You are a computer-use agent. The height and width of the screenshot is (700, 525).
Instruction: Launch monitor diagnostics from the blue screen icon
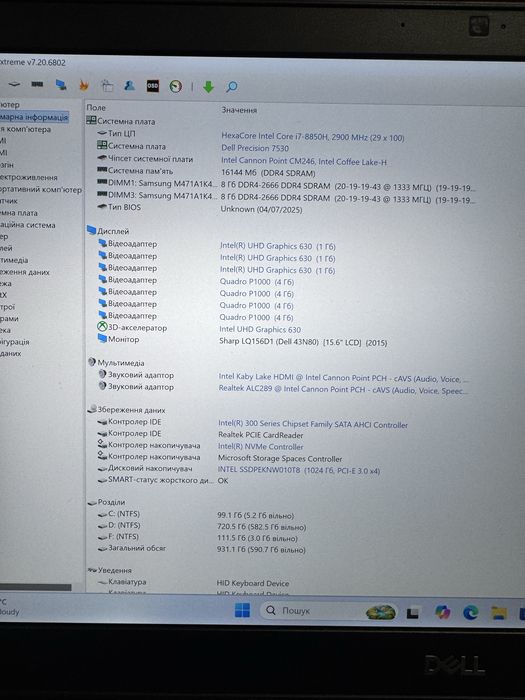tap(61, 84)
